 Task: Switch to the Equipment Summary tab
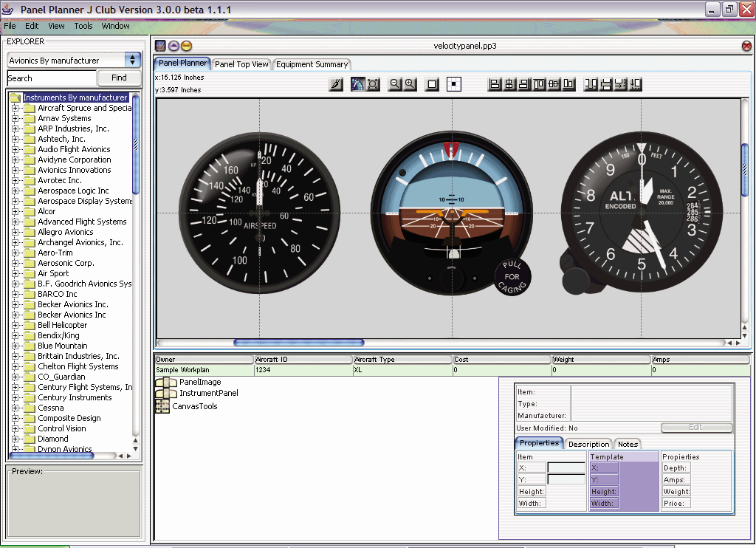[311, 64]
